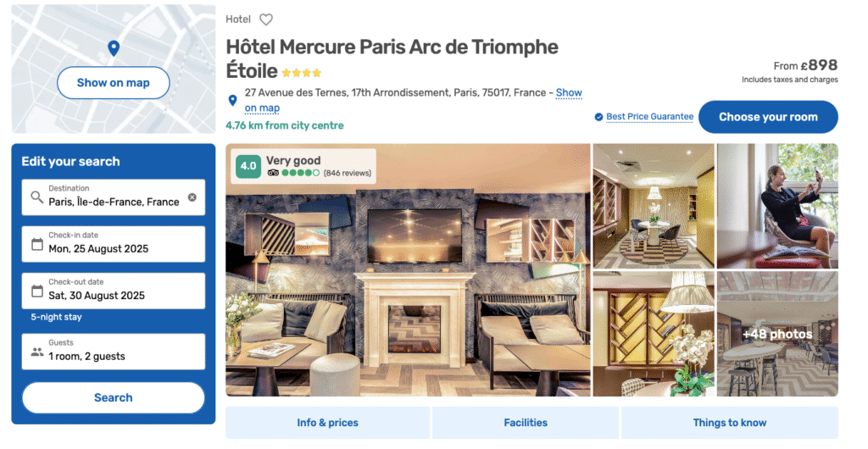868x449 pixels.
Task: Click the map pin on map preview
Action: [x=114, y=48]
